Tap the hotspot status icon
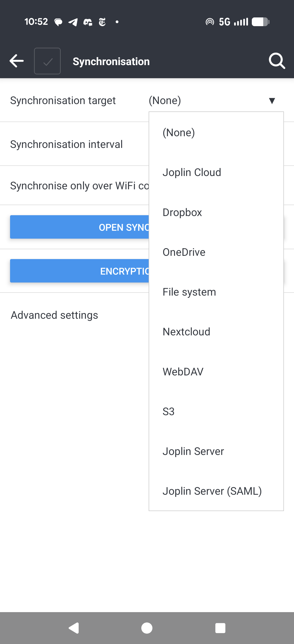Image resolution: width=294 pixels, height=644 pixels. tap(210, 22)
